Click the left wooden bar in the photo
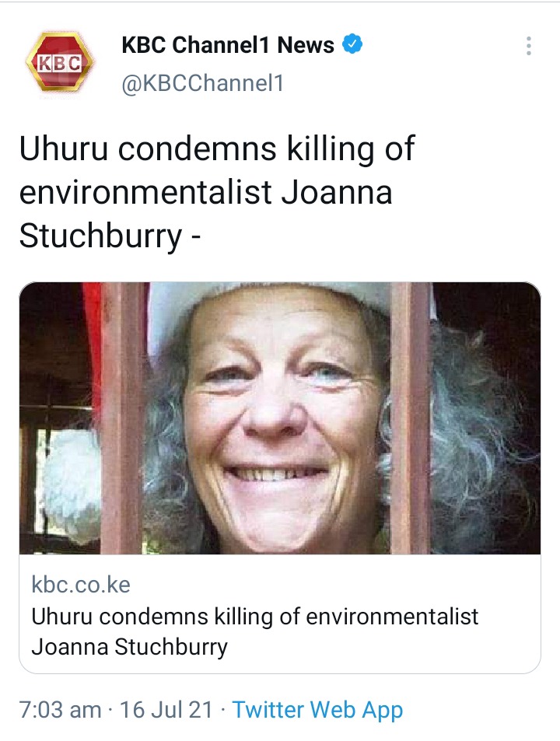 [124, 420]
